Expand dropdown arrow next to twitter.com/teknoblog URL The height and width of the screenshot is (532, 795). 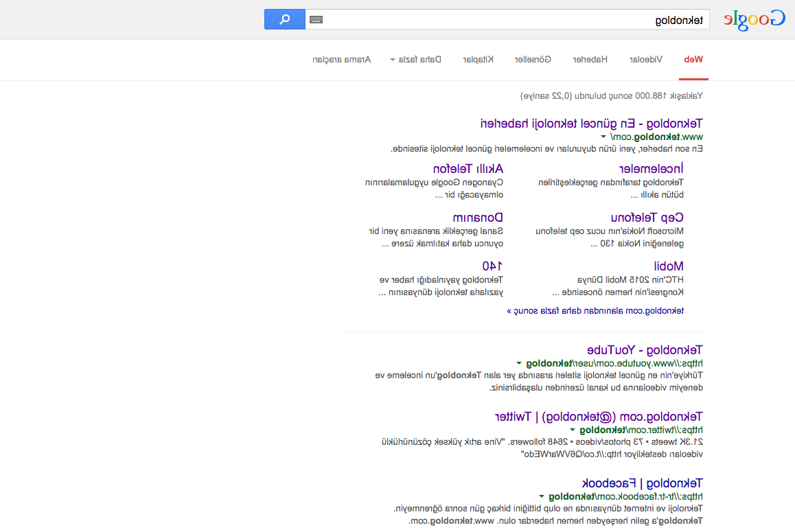pyautogui.click(x=573, y=430)
